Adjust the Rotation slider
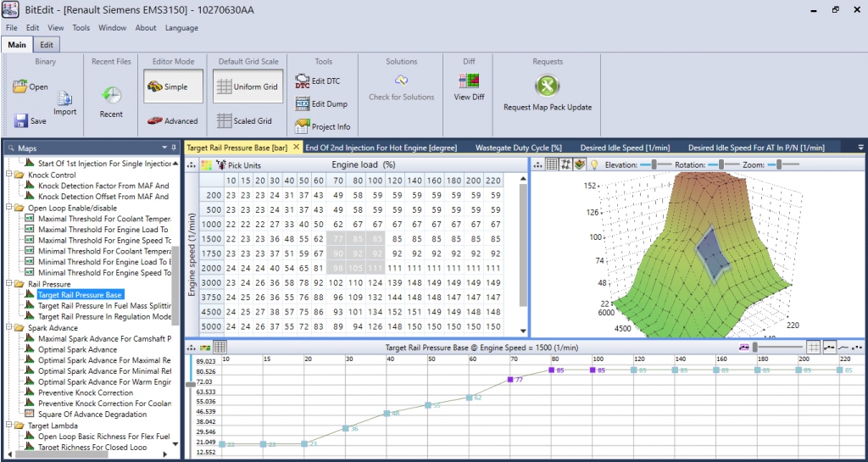This screenshot has width=868, height=462. tap(721, 164)
